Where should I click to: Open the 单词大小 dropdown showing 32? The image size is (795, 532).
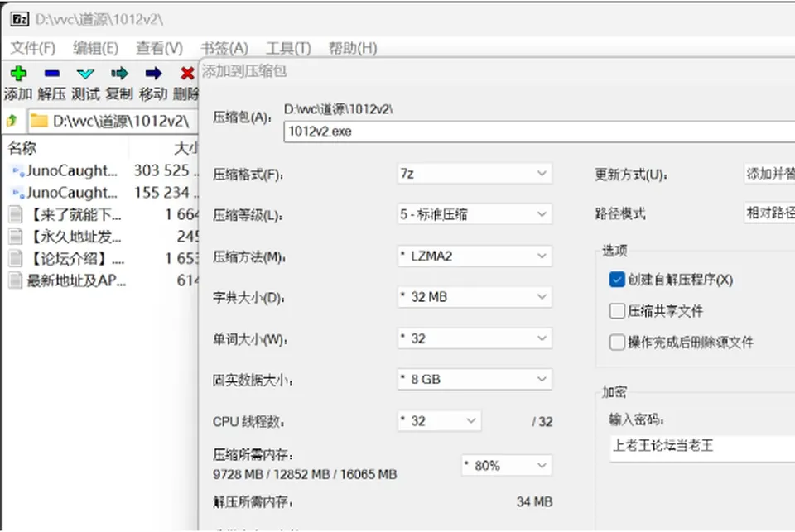[x=475, y=338]
